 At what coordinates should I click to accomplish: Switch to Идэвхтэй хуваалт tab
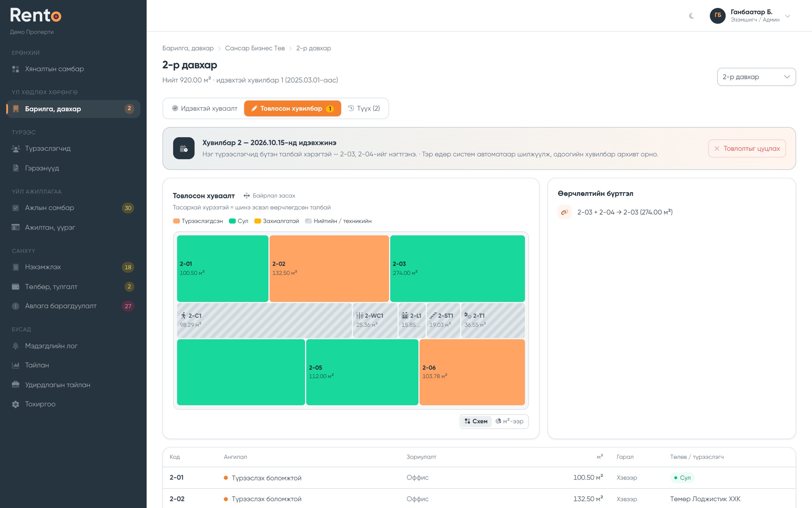pyautogui.click(x=204, y=109)
